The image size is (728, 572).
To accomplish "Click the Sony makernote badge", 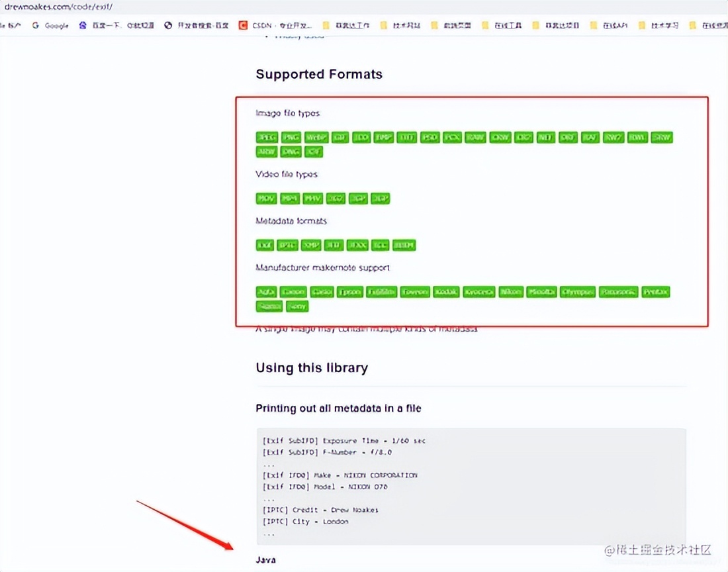I will point(297,307).
